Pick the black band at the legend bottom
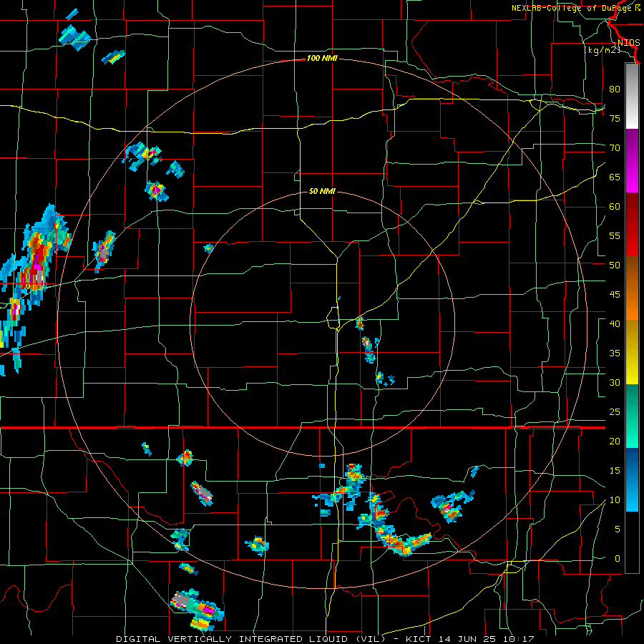This screenshot has height=644, width=644. (x=632, y=542)
